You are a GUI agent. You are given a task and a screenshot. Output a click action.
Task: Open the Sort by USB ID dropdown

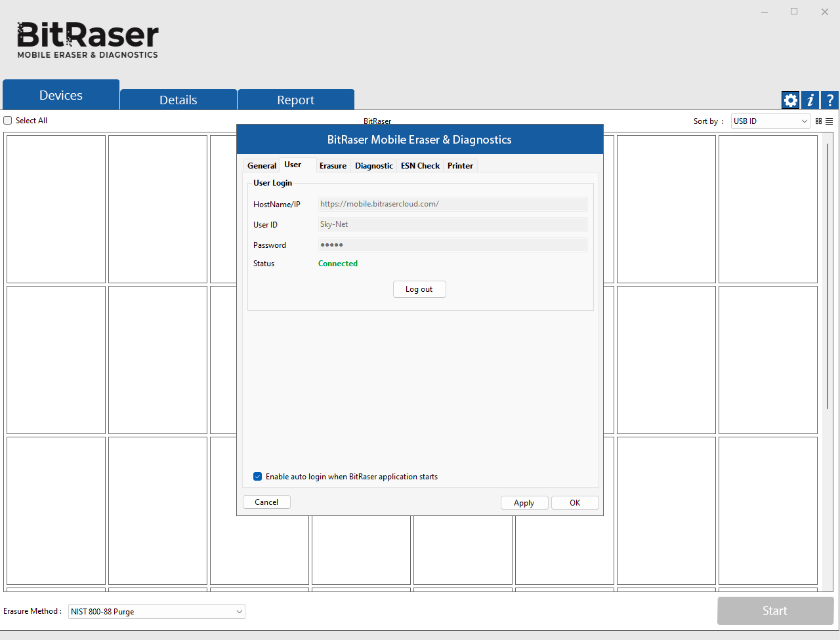tap(770, 121)
